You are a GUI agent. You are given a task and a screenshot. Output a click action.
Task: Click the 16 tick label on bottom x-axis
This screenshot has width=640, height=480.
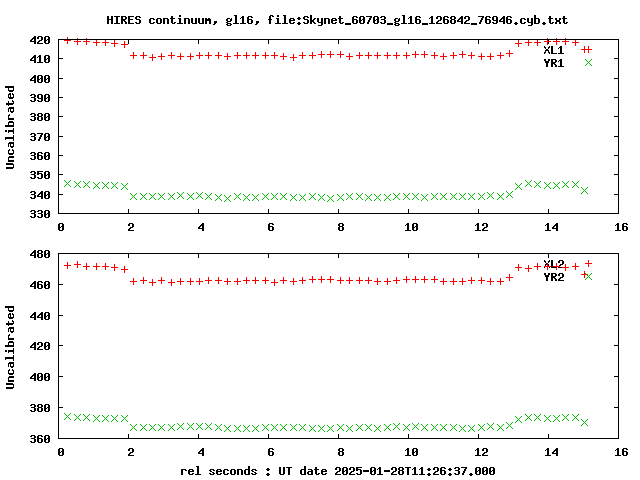pyautogui.click(x=621, y=452)
